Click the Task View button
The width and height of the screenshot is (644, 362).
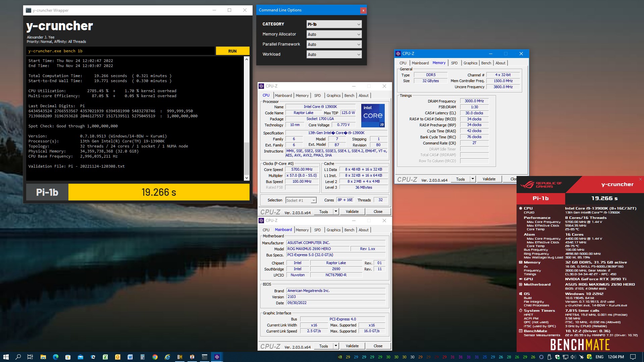coord(30,357)
